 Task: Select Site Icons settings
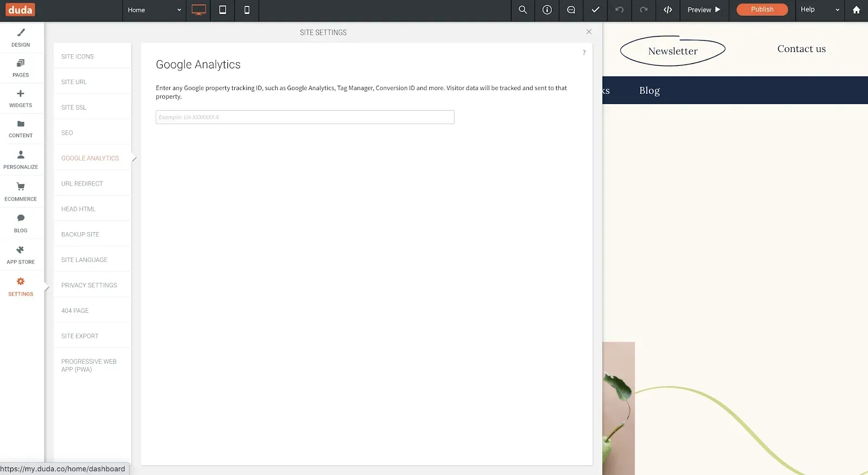(x=92, y=56)
